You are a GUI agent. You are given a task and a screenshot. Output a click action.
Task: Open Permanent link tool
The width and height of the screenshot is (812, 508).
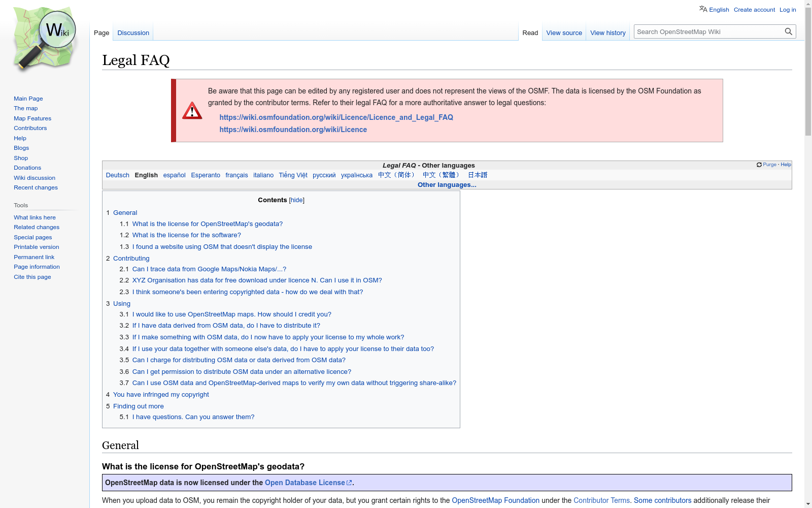tap(34, 257)
